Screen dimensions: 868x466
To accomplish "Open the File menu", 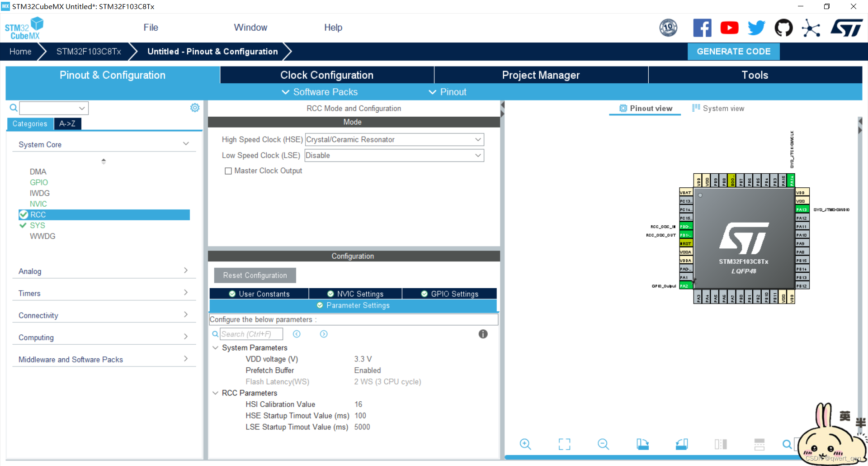I will click(x=151, y=28).
